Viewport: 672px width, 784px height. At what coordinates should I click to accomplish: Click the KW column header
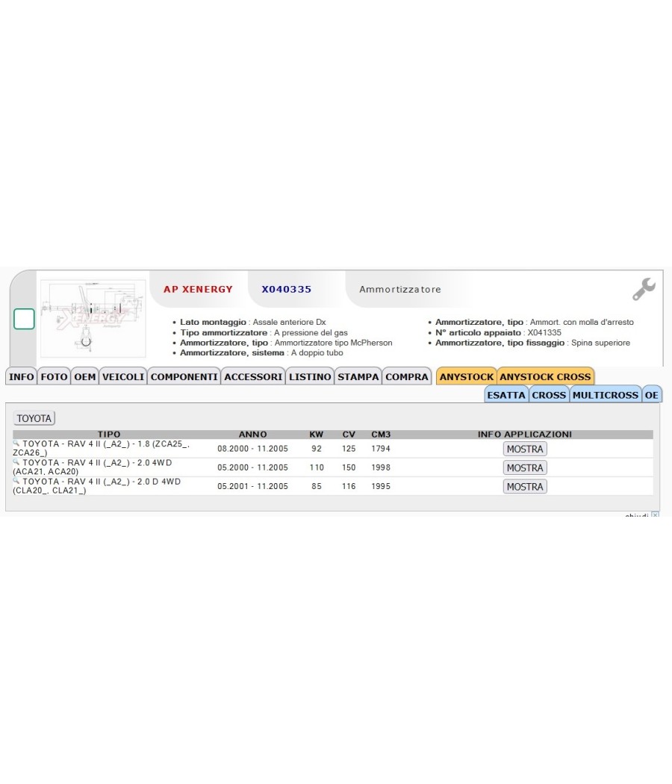coord(317,434)
